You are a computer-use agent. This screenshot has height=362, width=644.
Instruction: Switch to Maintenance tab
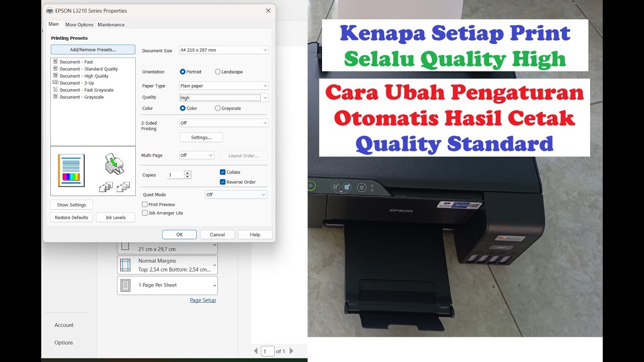pyautogui.click(x=111, y=25)
